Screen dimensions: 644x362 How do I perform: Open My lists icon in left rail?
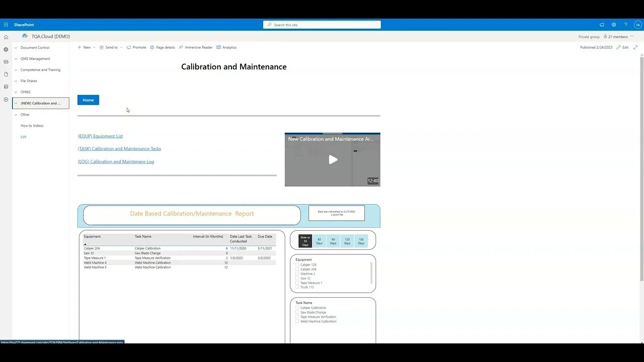(6, 86)
